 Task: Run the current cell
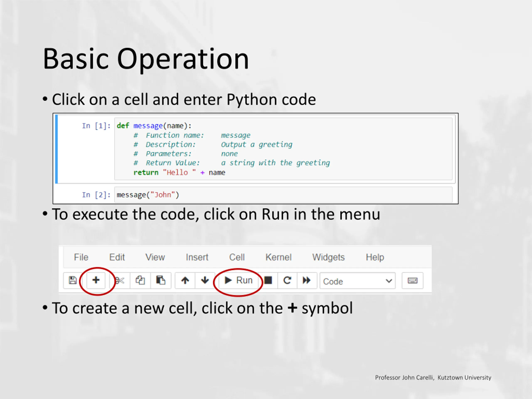point(238,280)
